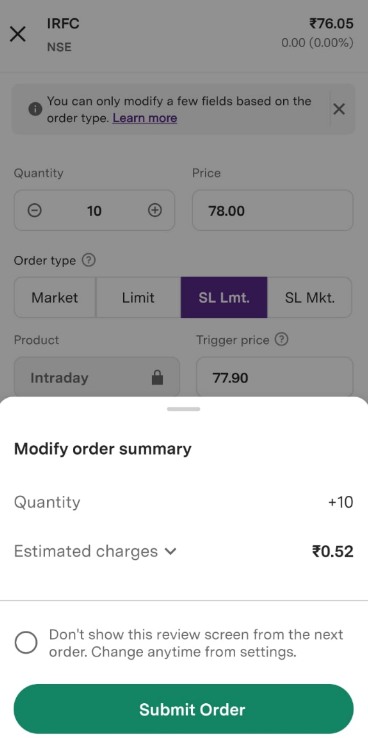Grab the bottom sheet drag handle
Image resolution: width=368 pixels, height=743 pixels.
tap(184, 408)
